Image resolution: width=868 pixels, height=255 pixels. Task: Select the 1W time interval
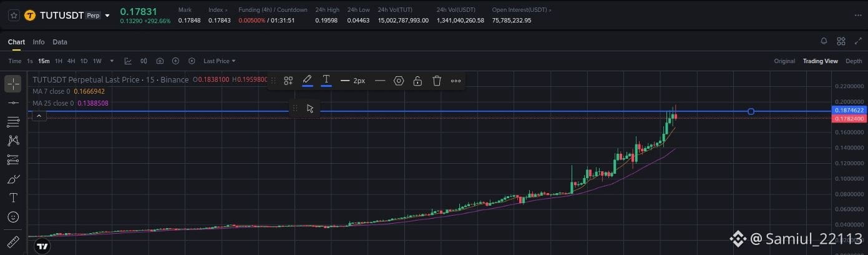coord(97,61)
